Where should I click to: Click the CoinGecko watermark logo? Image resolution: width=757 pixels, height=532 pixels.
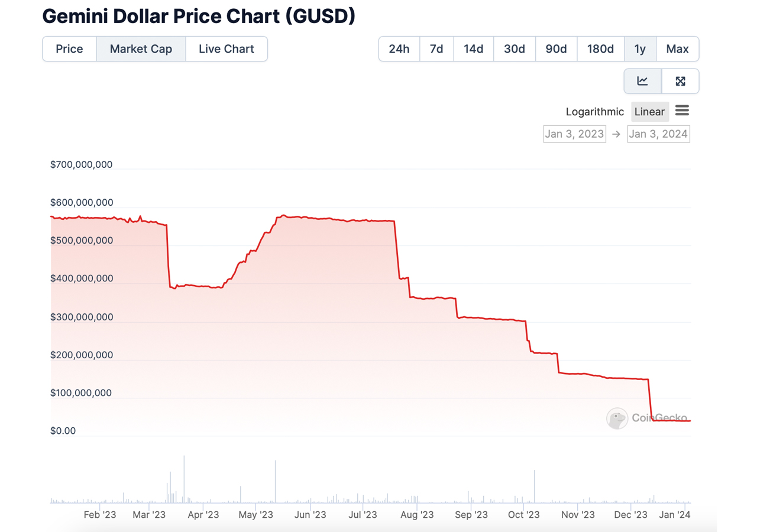click(x=617, y=419)
